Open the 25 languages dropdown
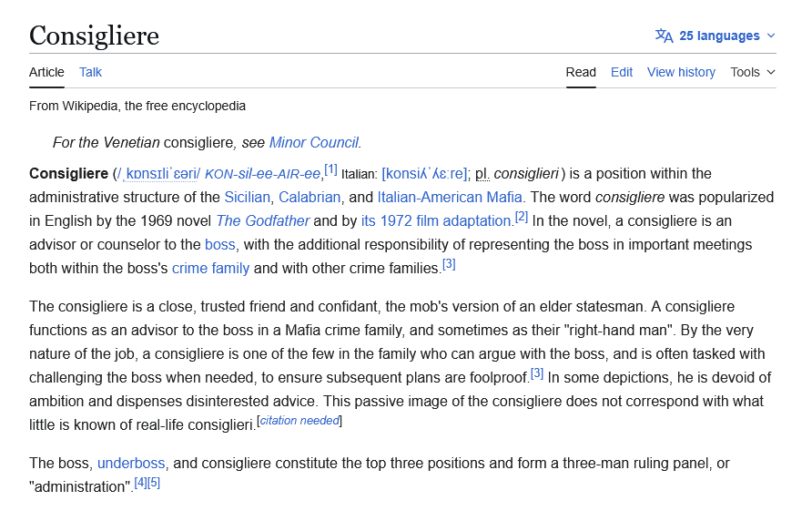The width and height of the screenshot is (812, 521). [716, 36]
